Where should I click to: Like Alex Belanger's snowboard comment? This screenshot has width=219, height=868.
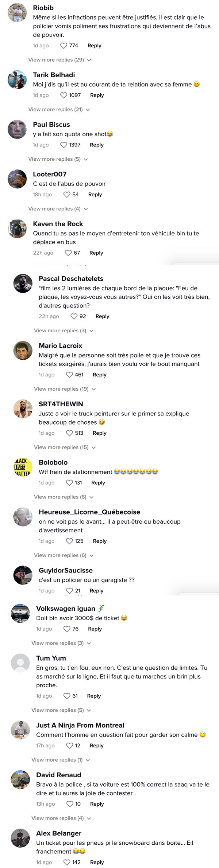tap(67, 862)
